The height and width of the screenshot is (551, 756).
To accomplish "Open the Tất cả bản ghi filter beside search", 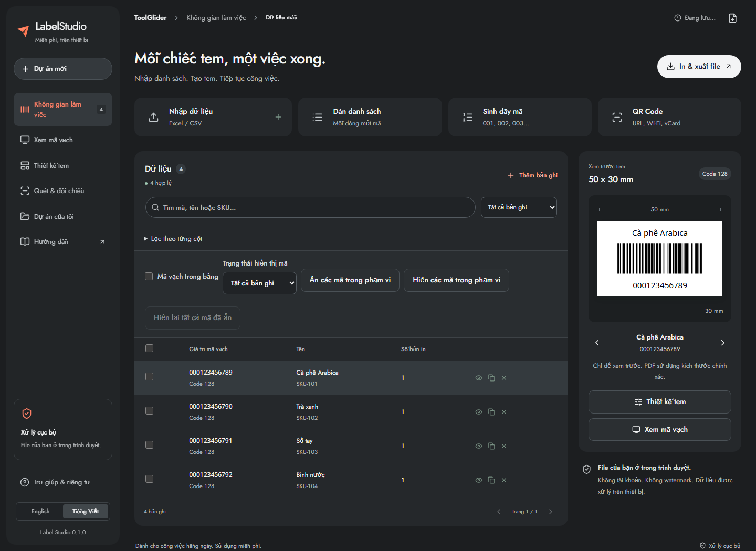I will [519, 207].
